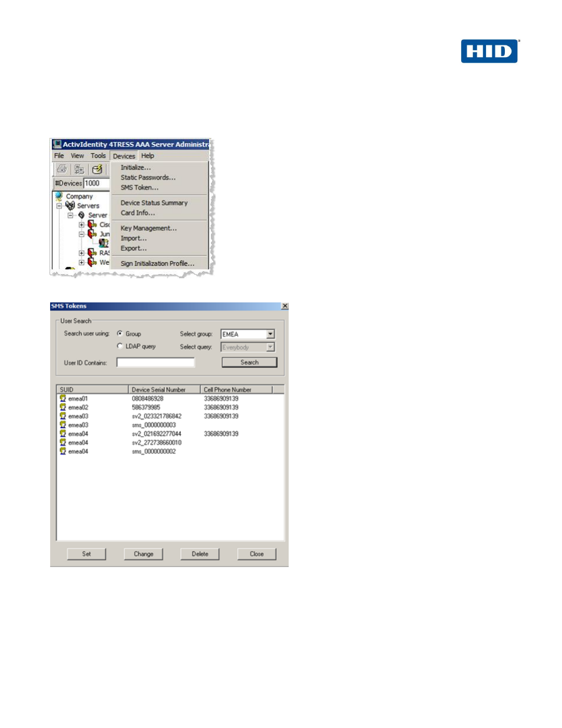
Task: Select the Company tree label
Action: pyautogui.click(x=80, y=196)
